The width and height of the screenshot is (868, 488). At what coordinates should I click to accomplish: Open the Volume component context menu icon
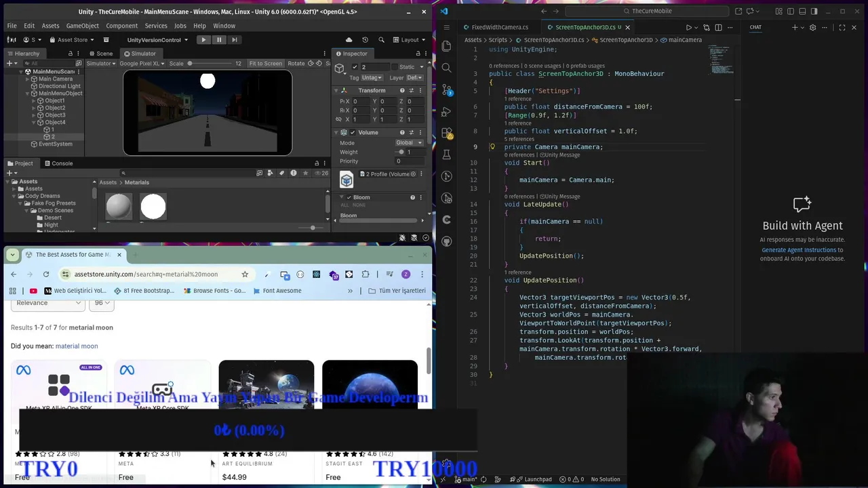point(422,132)
